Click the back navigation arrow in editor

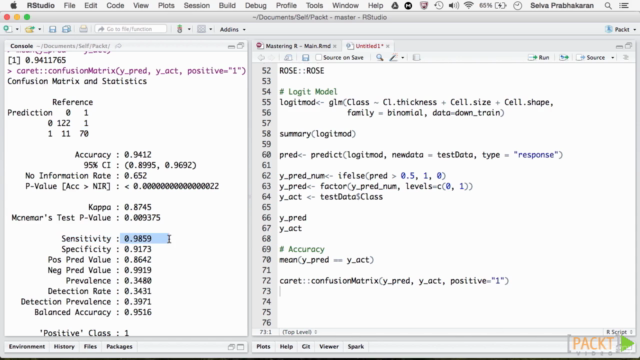261,58
